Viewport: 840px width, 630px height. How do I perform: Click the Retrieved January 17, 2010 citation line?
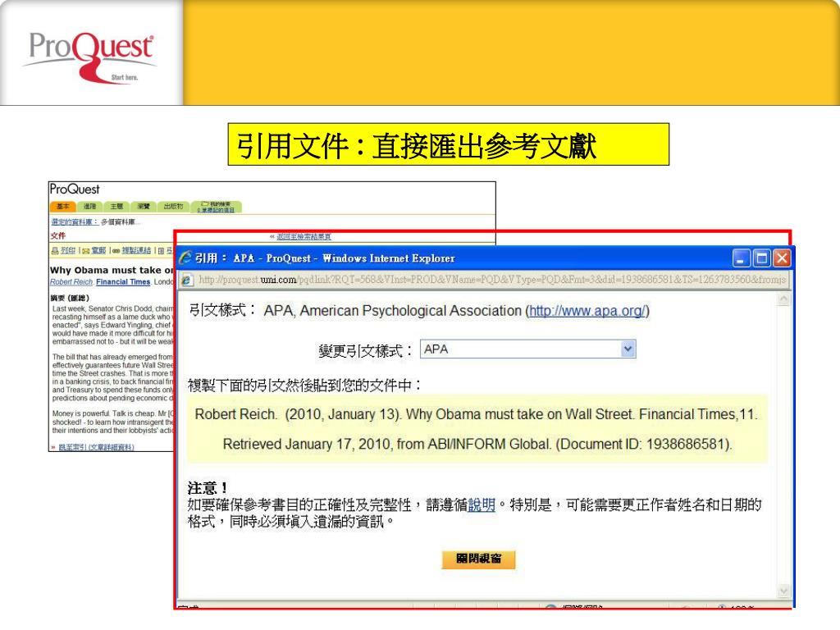(477, 444)
